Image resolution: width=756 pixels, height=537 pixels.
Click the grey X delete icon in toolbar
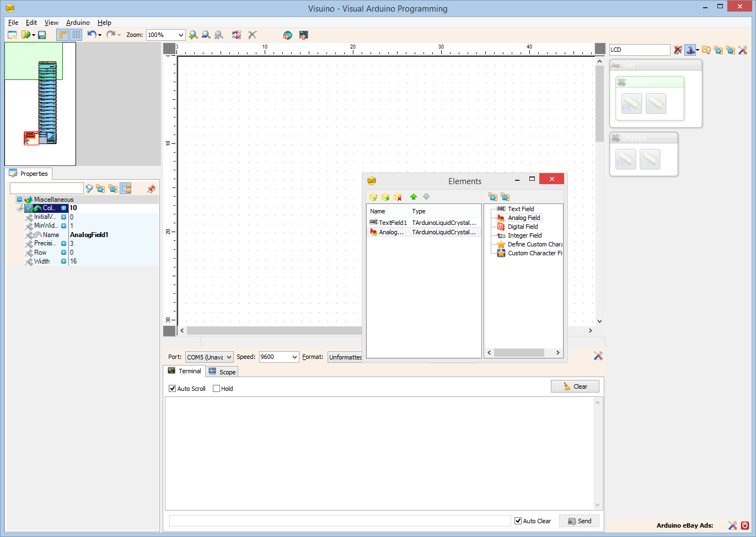tap(253, 35)
